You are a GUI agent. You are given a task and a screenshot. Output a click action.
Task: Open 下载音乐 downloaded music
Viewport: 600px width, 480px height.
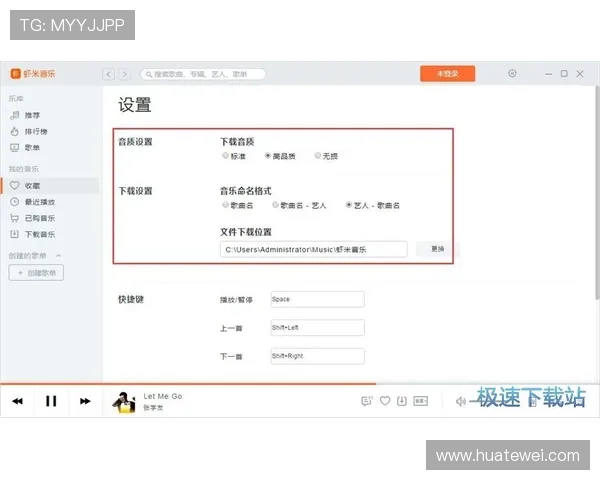(40, 234)
